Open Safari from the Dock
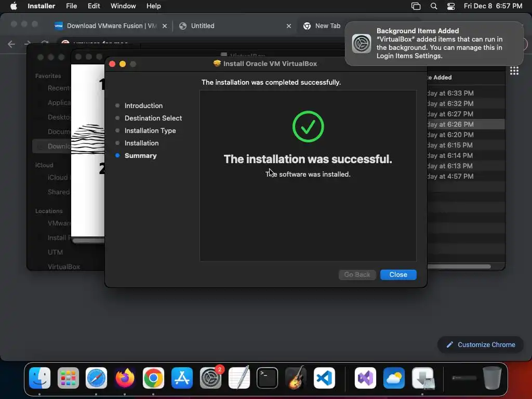 [x=96, y=378]
